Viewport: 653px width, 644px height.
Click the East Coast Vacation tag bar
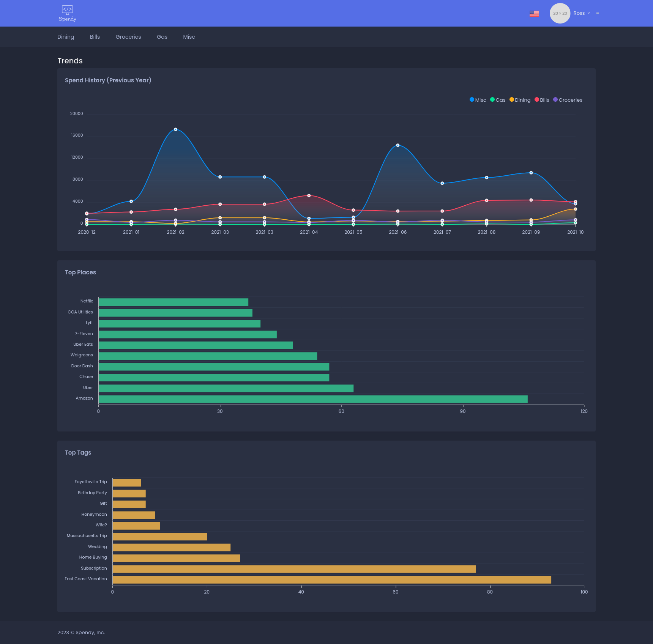[x=332, y=580]
